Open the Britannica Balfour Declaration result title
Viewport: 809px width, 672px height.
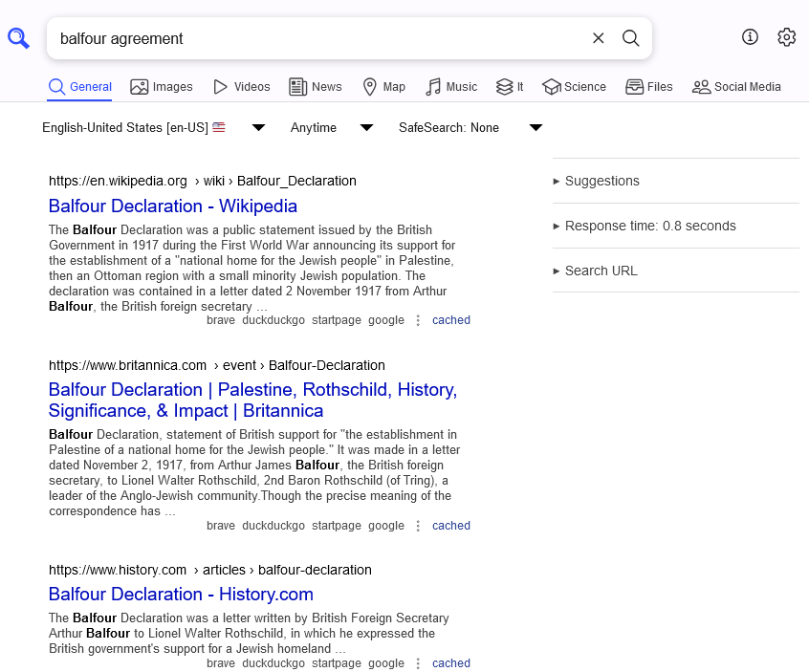pos(252,401)
